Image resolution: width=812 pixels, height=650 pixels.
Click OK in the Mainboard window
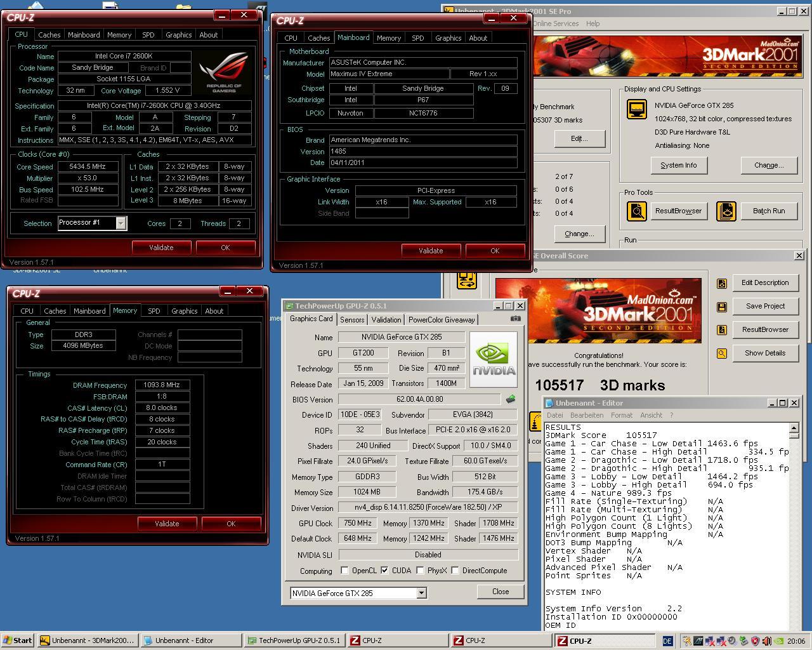[495, 251]
